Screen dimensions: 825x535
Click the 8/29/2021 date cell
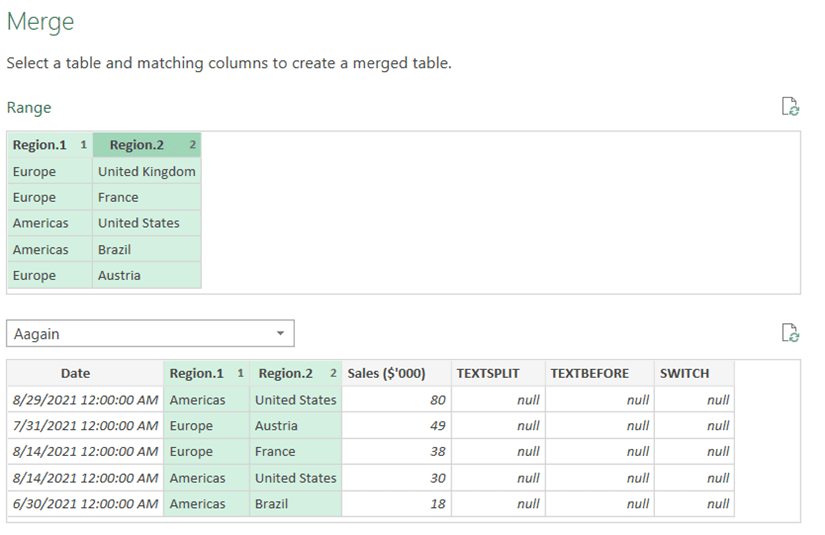85,400
